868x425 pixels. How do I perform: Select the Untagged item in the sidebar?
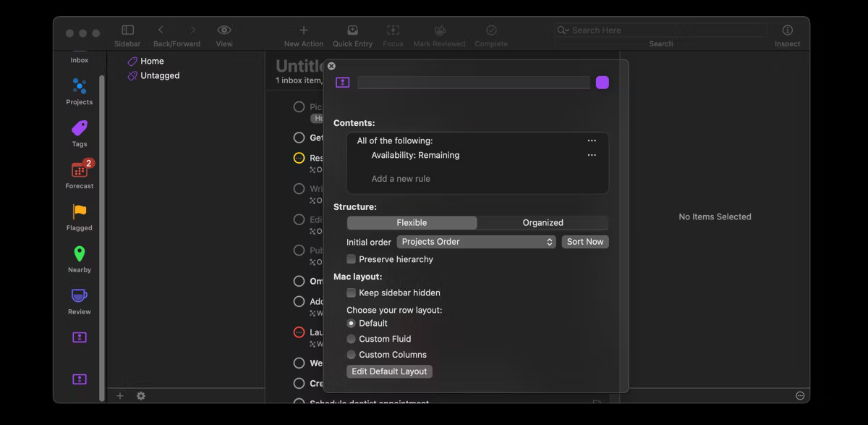pos(160,75)
